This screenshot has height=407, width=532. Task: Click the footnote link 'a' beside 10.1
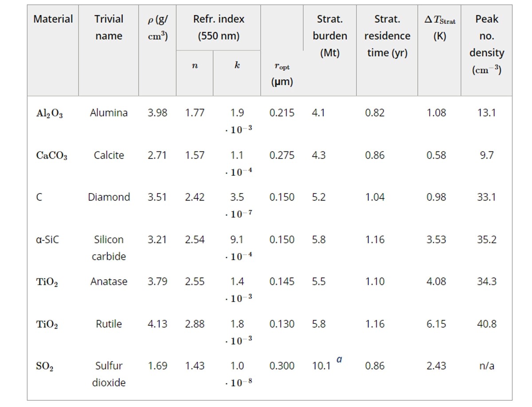click(x=339, y=360)
